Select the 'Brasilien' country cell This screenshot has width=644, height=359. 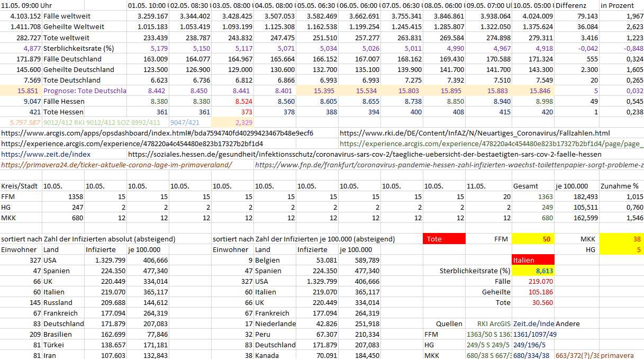(58, 334)
